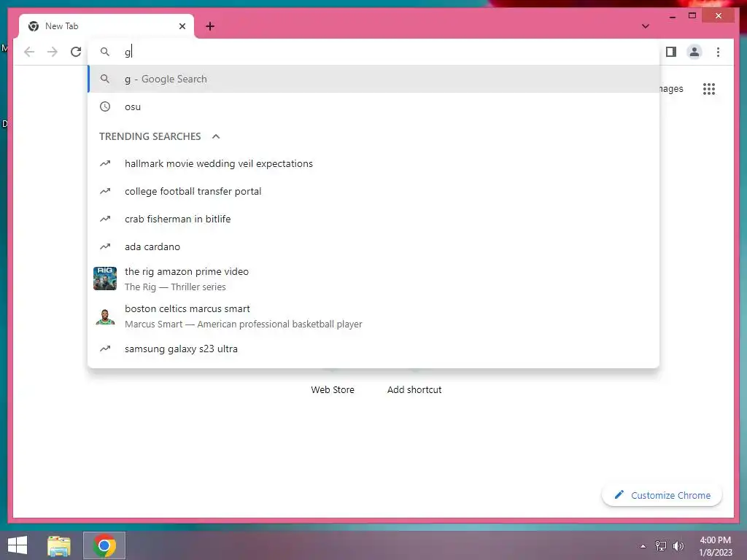Select 'g - Google Search' suggestion
Screen dimensions: 747x560
pos(373,79)
